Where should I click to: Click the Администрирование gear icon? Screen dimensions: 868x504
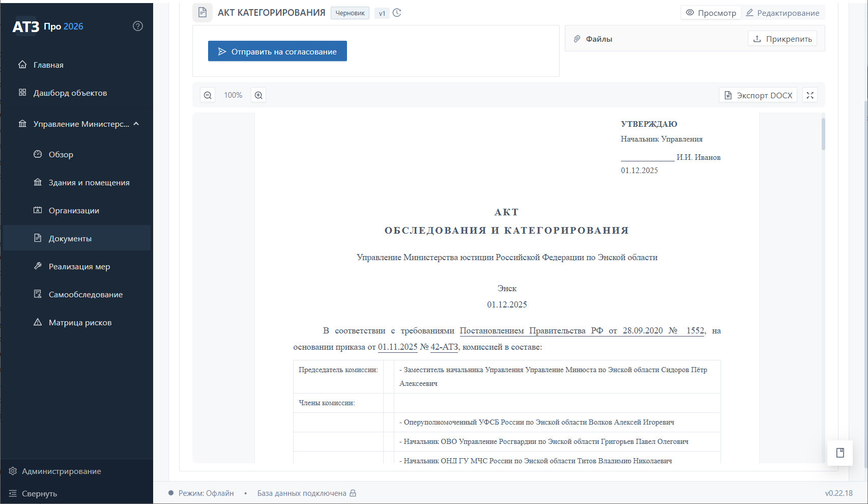13,471
